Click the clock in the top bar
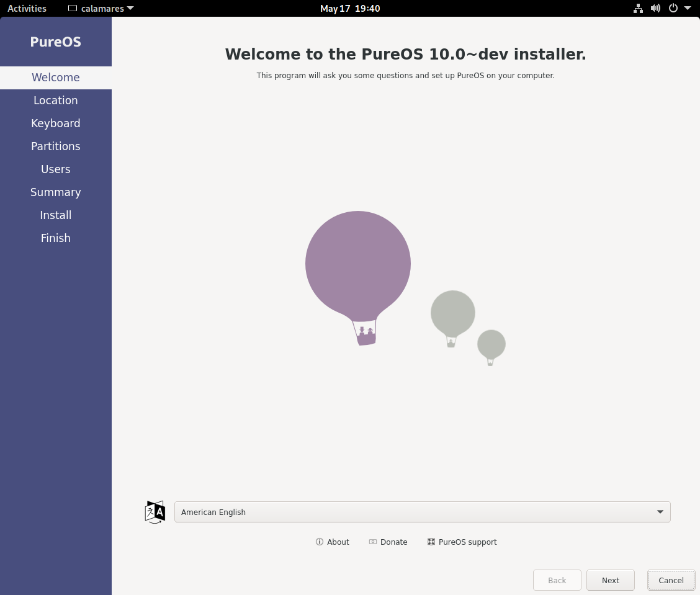 [350, 8]
